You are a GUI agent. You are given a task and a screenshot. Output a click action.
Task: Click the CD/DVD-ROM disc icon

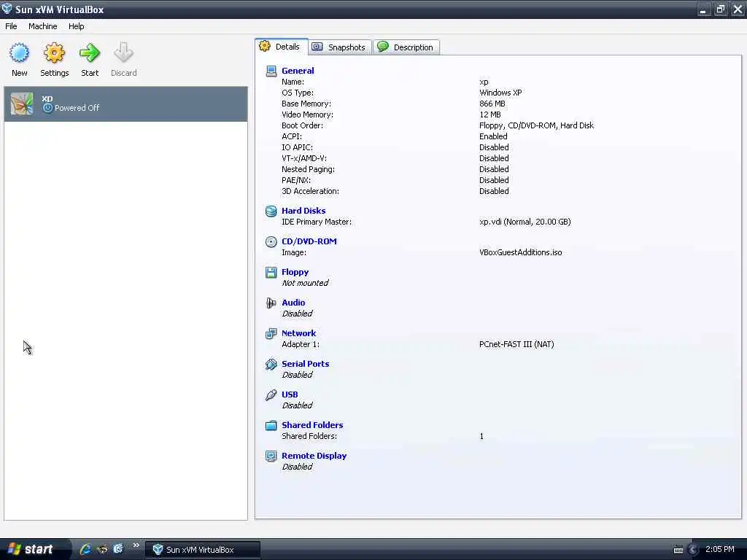[x=271, y=242]
